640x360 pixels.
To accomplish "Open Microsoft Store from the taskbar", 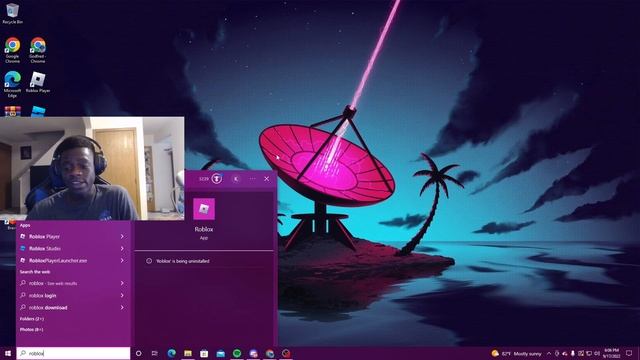I will (204, 353).
